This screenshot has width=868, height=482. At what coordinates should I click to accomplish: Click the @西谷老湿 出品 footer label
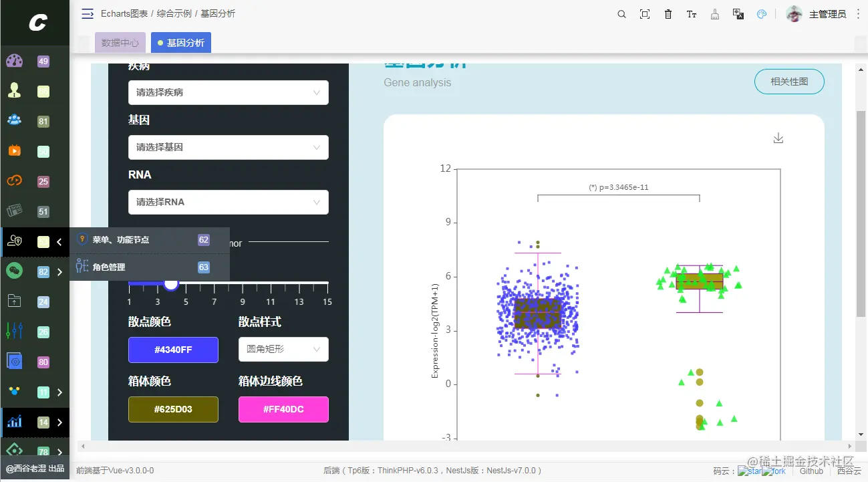pos(35,469)
